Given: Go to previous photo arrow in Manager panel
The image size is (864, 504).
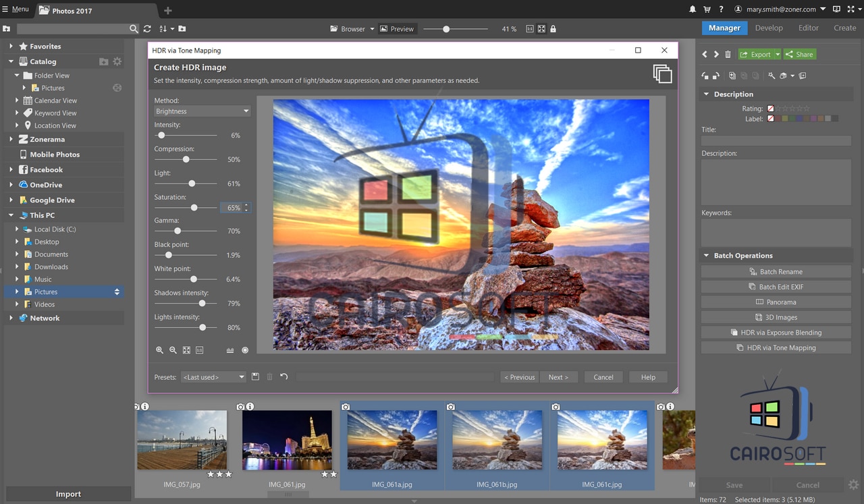Looking at the screenshot, I should point(705,55).
